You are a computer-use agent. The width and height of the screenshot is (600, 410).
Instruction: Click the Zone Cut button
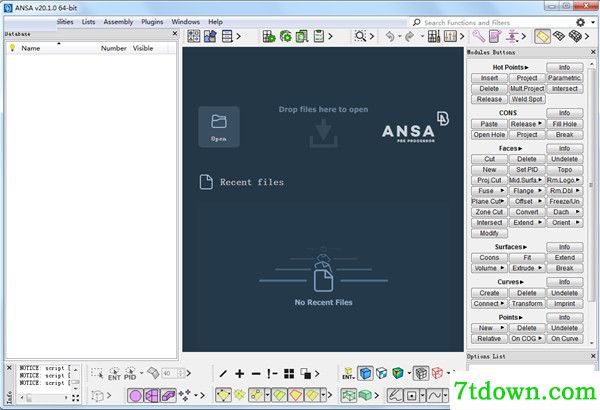tap(489, 212)
